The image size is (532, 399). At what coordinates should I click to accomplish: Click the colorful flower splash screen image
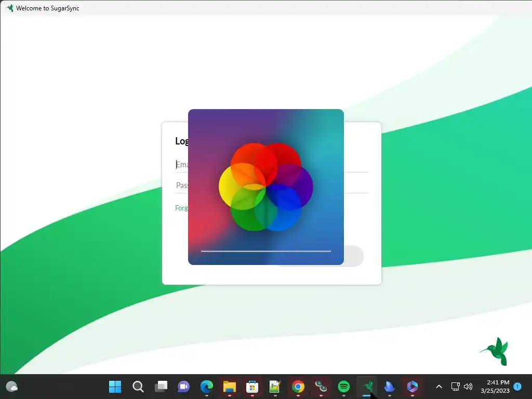[x=265, y=187]
